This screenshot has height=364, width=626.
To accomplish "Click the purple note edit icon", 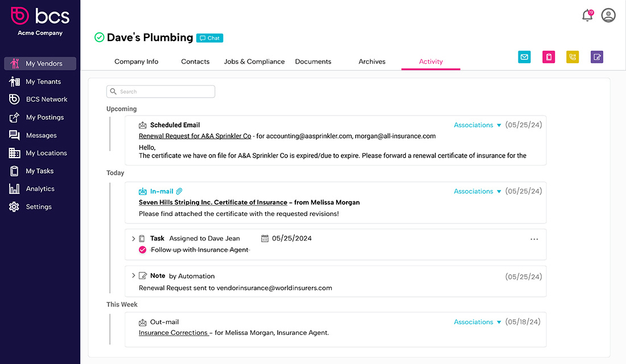I will 597,57.
